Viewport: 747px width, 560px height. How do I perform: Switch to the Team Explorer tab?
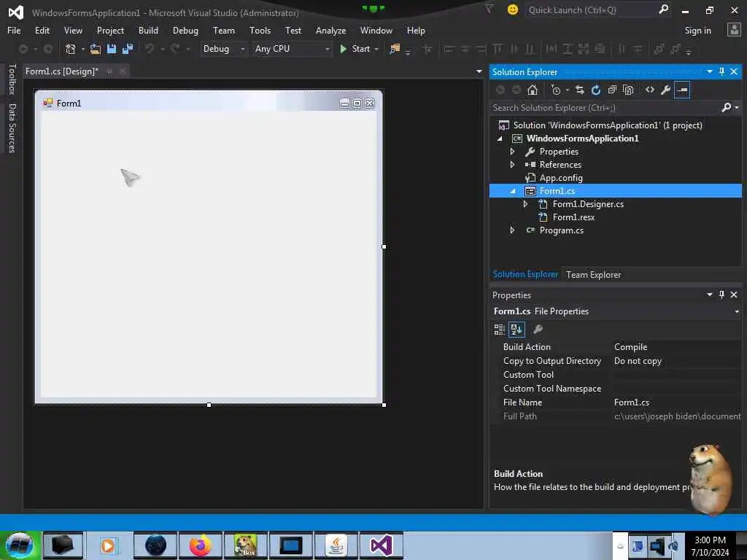point(593,275)
